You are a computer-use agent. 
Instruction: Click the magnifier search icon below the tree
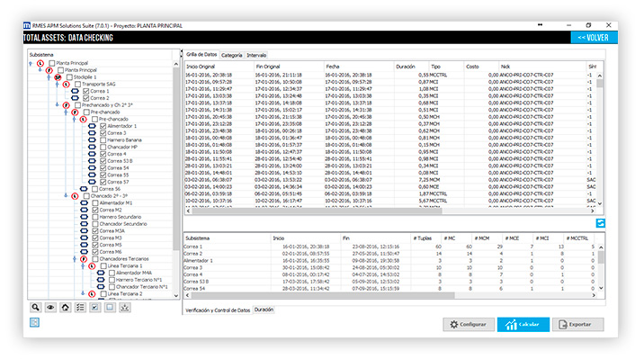36,307
